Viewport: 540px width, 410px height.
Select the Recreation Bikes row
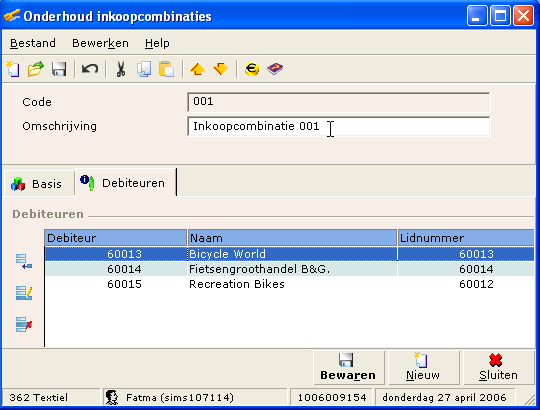tap(289, 284)
